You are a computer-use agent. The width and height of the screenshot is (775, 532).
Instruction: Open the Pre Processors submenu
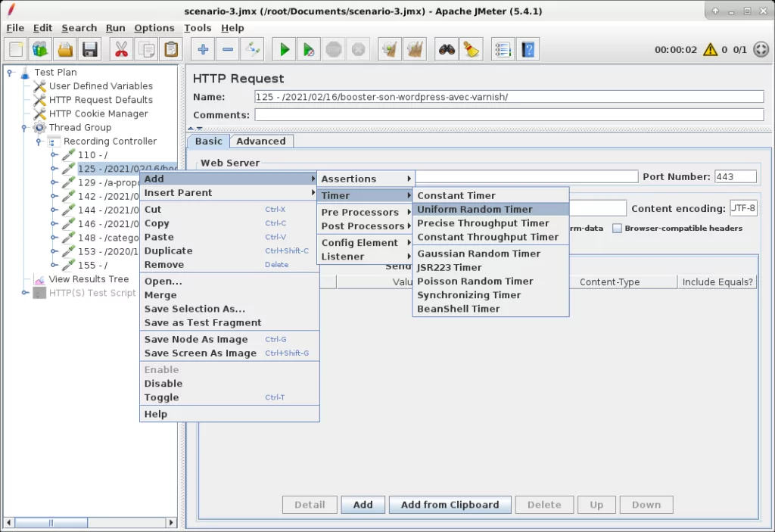[365, 212]
